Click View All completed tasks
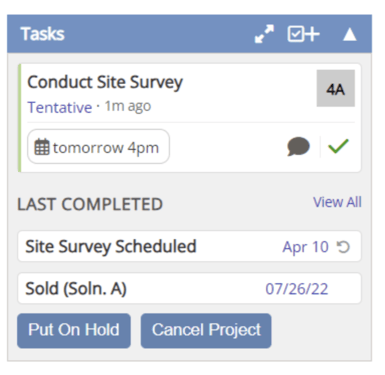This screenshot has width=385, height=375. pyautogui.click(x=337, y=202)
